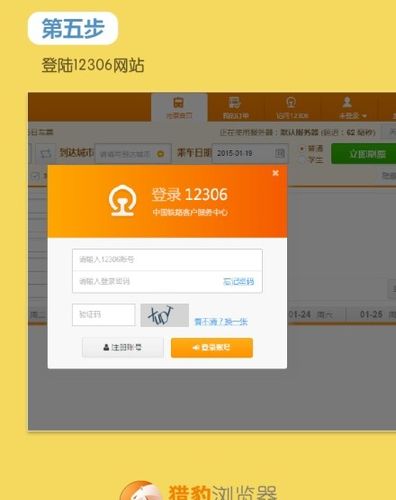Click the China Railway logo in dialog header
Image resolution: width=396 pixels, height=500 pixels.
click(x=122, y=201)
